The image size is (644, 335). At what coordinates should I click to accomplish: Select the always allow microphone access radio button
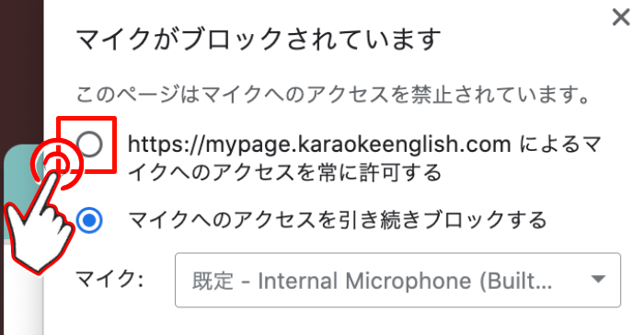[x=89, y=144]
